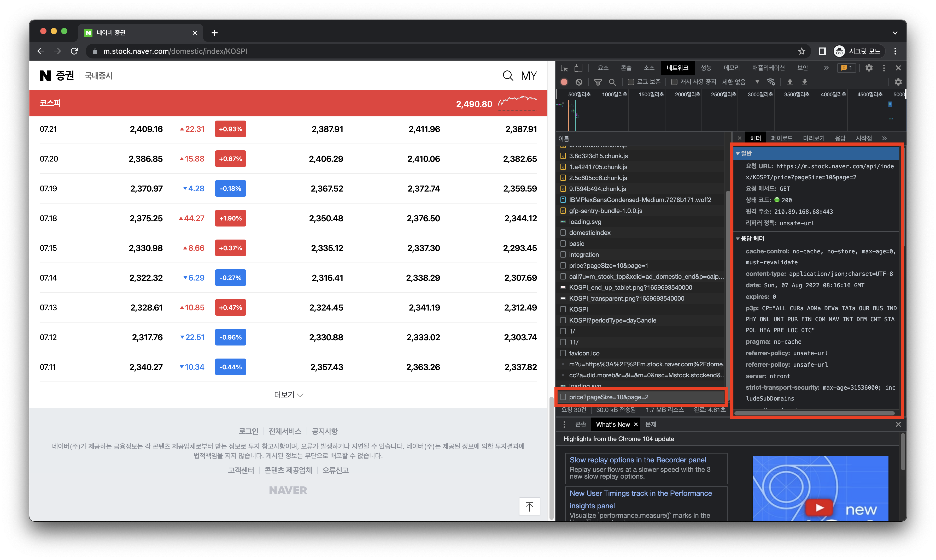Play the What's New video thumbnail
Viewport: 936px width, 560px height.
coord(819,508)
